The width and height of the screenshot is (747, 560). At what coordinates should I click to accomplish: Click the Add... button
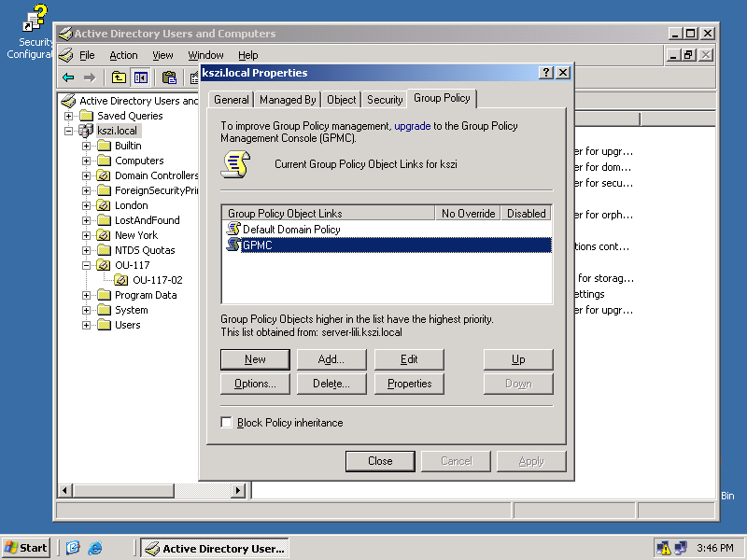(331, 359)
